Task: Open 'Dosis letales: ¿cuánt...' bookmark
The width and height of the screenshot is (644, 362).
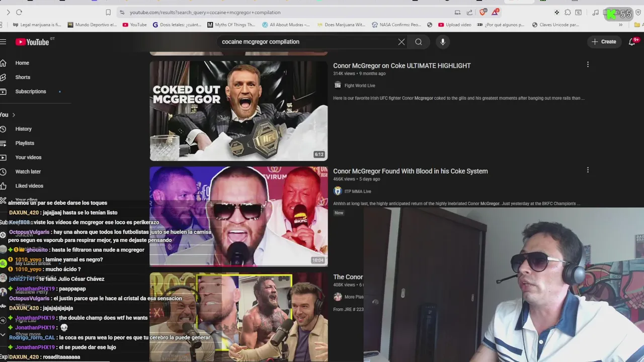Action: (x=177, y=25)
